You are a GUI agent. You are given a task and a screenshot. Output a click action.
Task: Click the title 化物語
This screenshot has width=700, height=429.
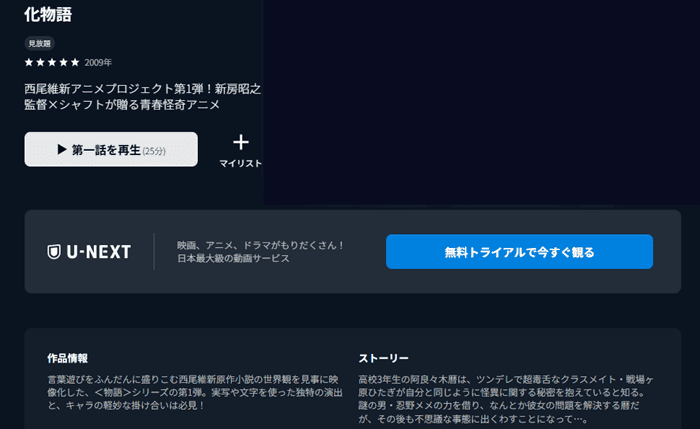pyautogui.click(x=48, y=14)
